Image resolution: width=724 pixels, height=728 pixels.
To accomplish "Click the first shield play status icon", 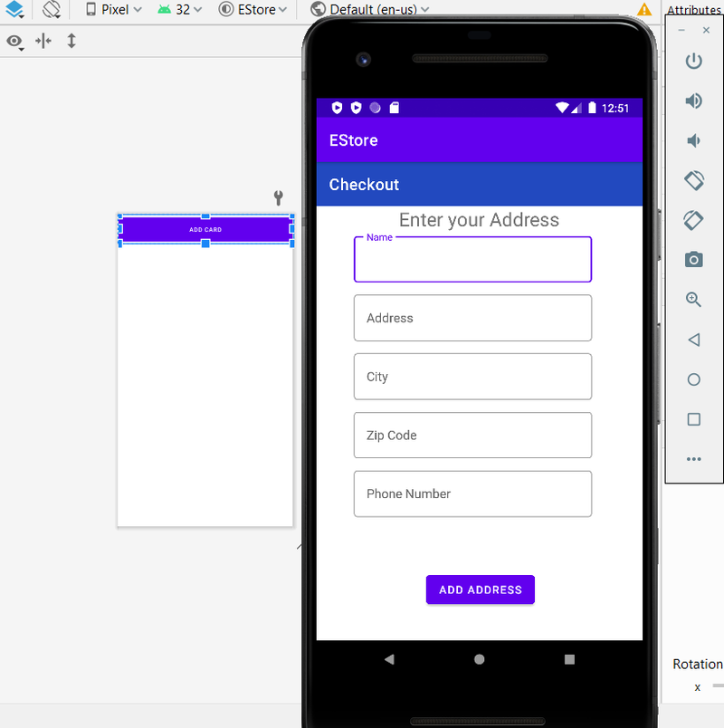I will pos(337,108).
